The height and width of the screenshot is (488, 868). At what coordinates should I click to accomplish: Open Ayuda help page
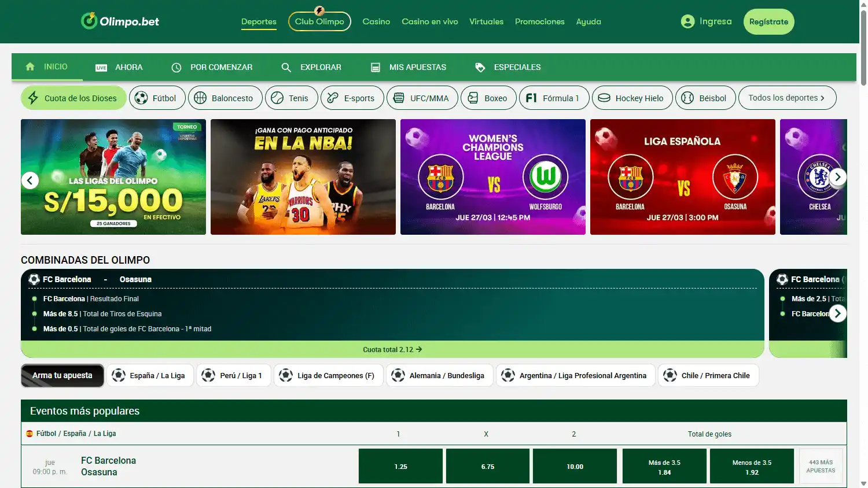pyautogui.click(x=589, y=21)
